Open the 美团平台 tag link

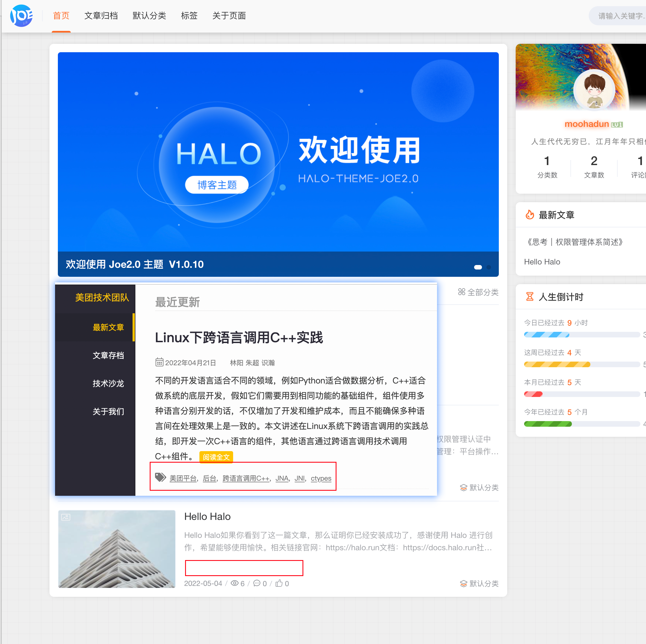click(183, 478)
